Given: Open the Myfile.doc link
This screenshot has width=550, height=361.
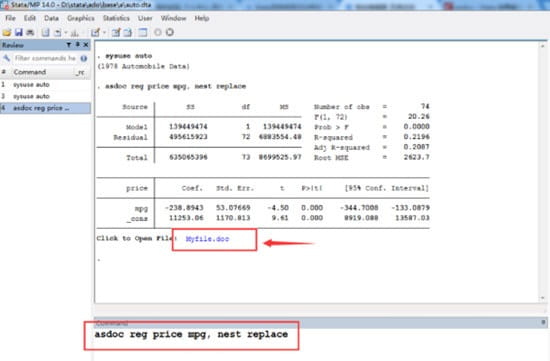Looking at the screenshot, I should [x=207, y=239].
